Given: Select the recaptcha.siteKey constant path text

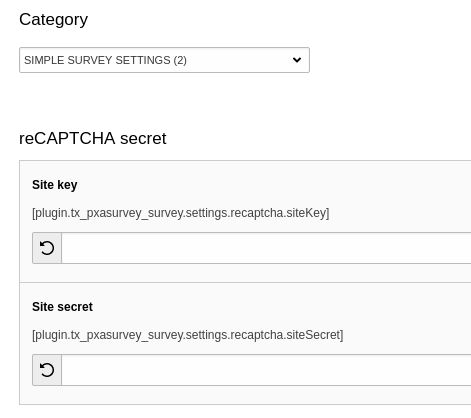Looking at the screenshot, I should [x=181, y=213].
